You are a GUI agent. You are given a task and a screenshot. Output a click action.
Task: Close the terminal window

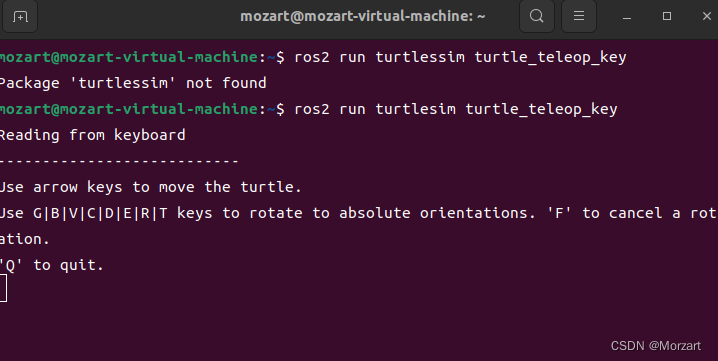tap(707, 16)
